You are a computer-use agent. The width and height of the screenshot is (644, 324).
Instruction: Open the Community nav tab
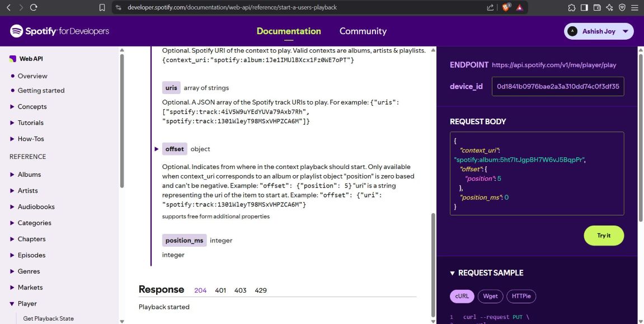363,31
